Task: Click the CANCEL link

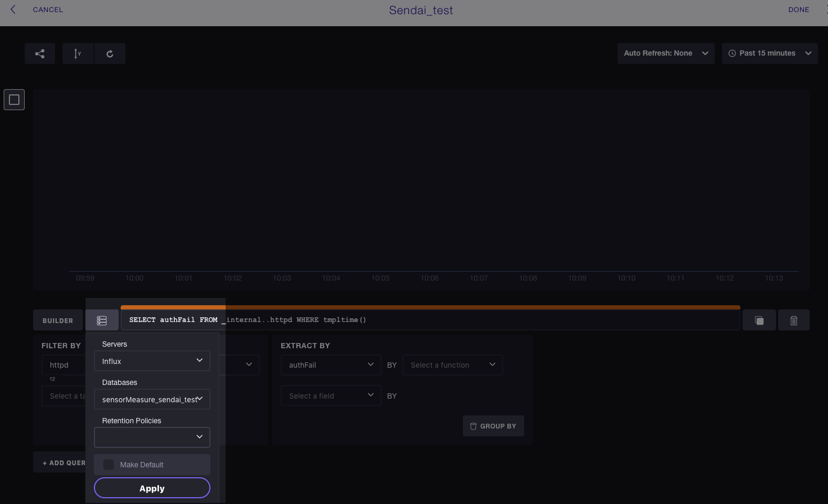Action: click(48, 9)
